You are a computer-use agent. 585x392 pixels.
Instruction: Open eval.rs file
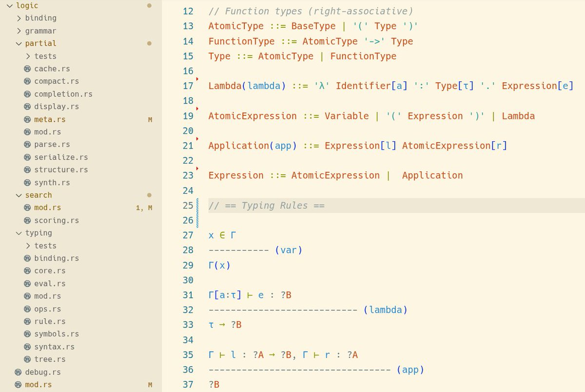50,284
